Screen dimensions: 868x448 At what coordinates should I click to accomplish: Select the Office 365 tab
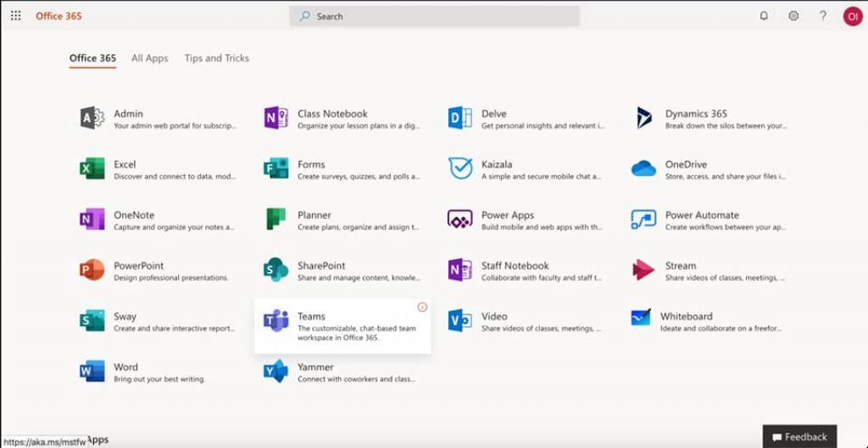click(92, 58)
